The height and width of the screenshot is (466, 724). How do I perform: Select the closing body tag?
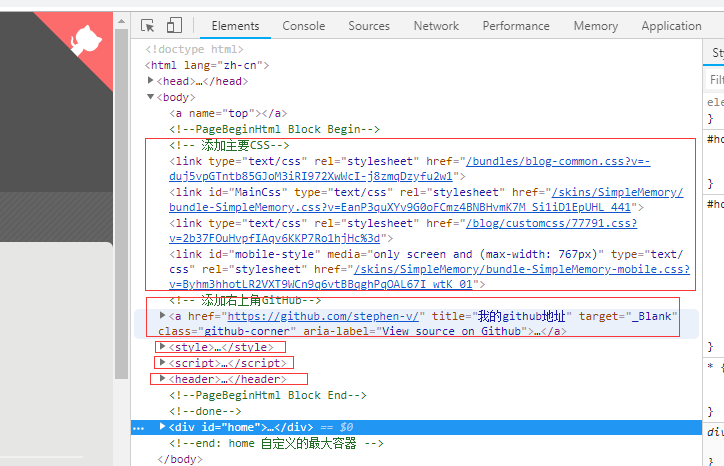[x=180, y=460]
